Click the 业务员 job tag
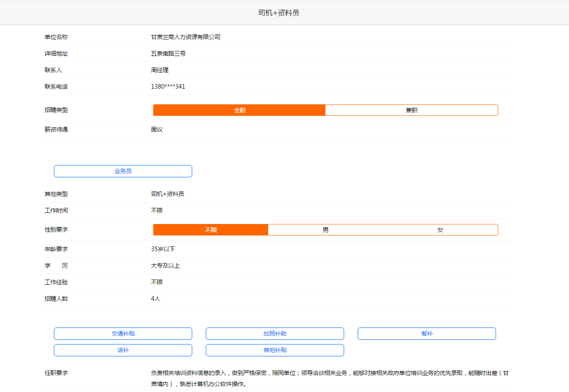Screen dimensions: 569x392 123,171
